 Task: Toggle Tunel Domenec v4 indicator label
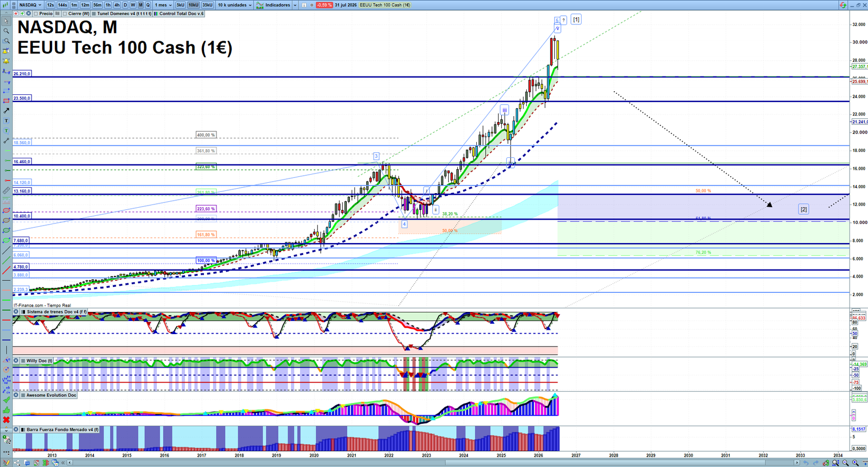pyautogui.click(x=122, y=14)
